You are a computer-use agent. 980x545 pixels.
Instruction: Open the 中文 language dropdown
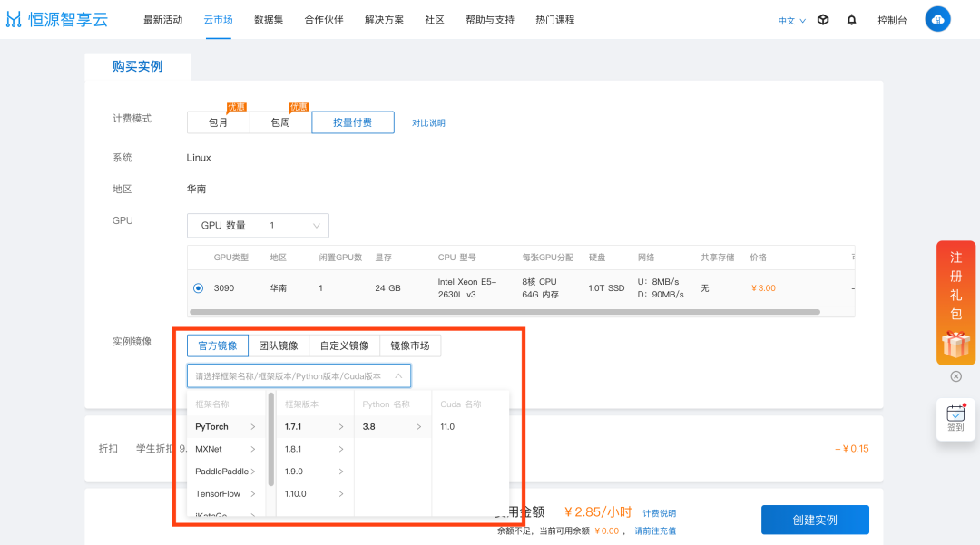792,21
